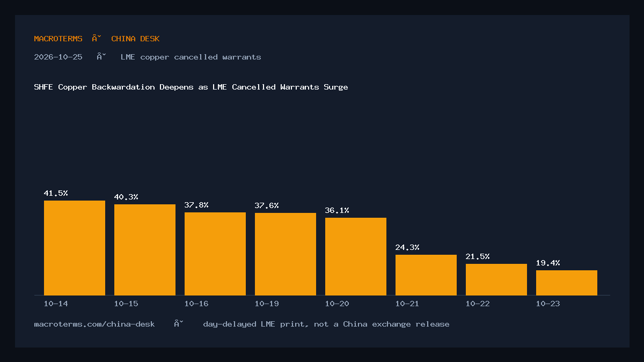Click the bar for 10-14
This screenshot has width=644, height=362.
[75, 248]
